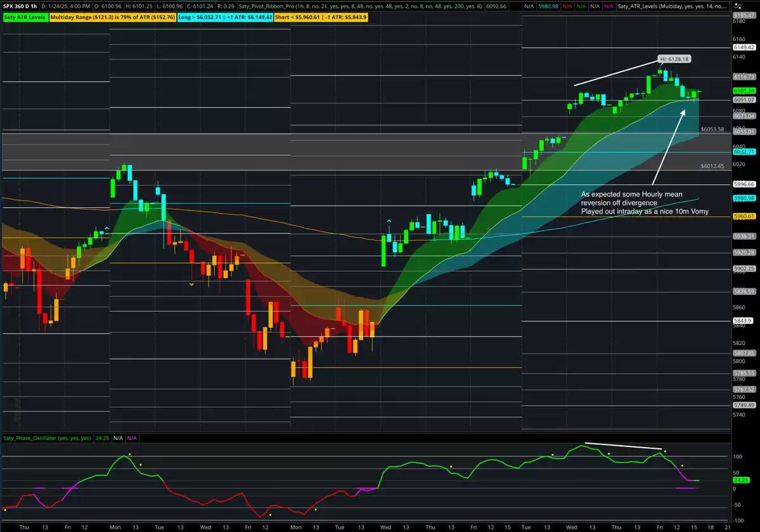This screenshot has height=532, width=760.
Task: Click the 5767.52 price axis tag
Action: pos(744,389)
